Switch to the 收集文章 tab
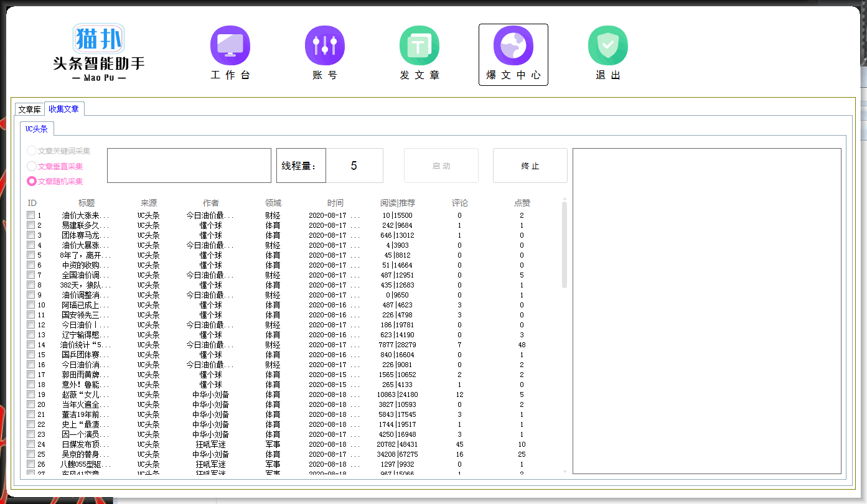The height and width of the screenshot is (504, 867). (64, 109)
